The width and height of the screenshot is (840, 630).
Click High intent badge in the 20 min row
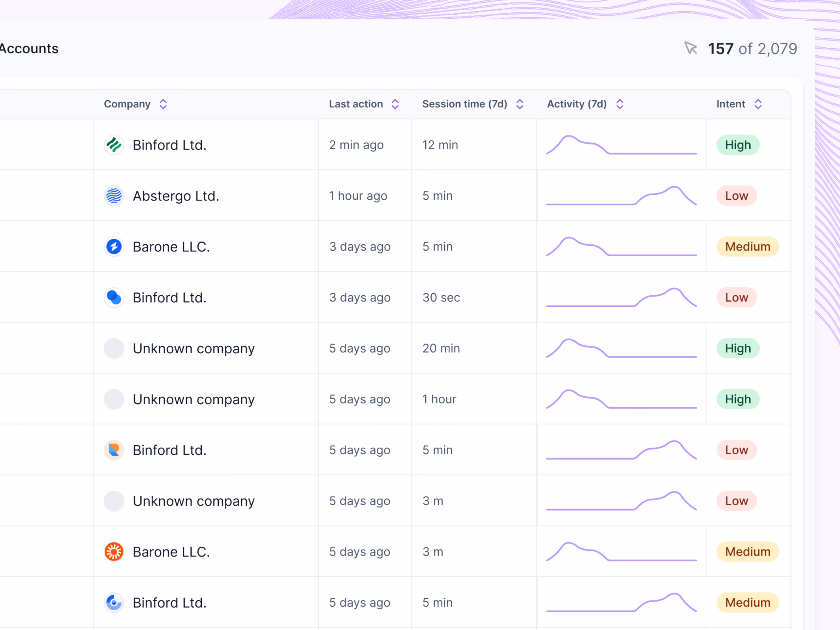(x=738, y=349)
